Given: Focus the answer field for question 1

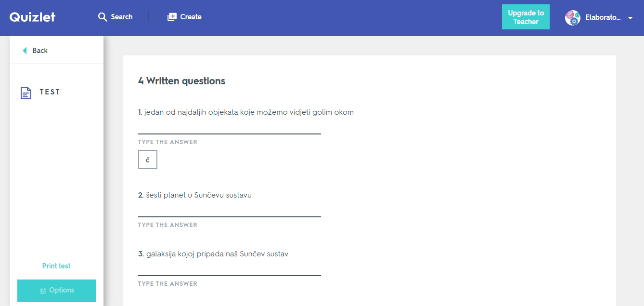Looking at the screenshot, I should pos(229,127).
